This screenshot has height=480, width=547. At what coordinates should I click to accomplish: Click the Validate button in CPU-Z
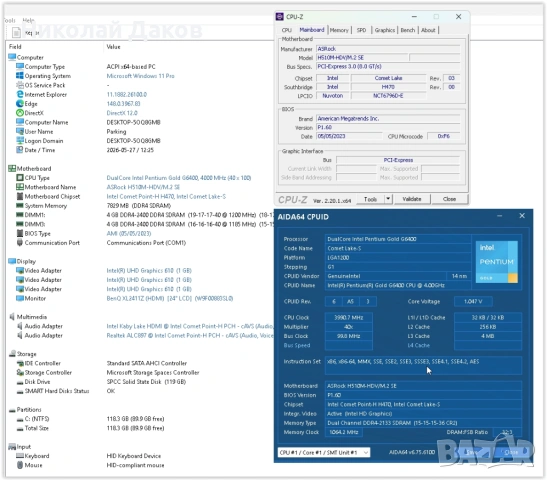pyautogui.click(x=412, y=199)
